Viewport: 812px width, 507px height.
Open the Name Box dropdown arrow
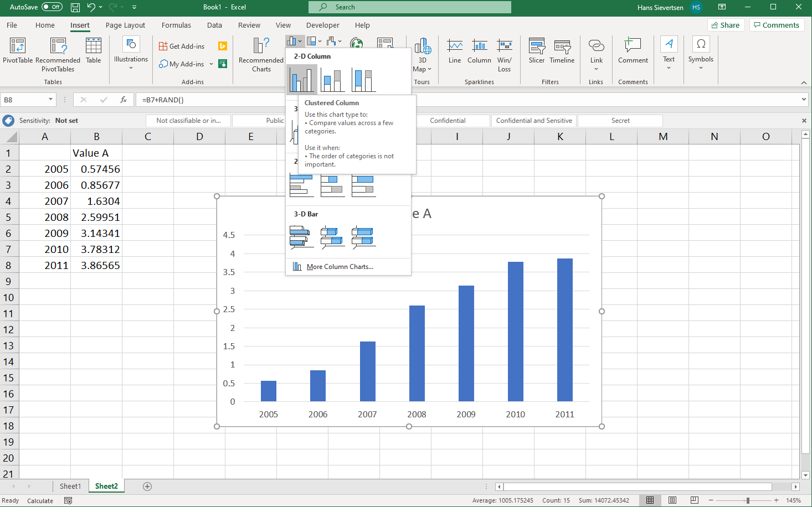[50, 100]
